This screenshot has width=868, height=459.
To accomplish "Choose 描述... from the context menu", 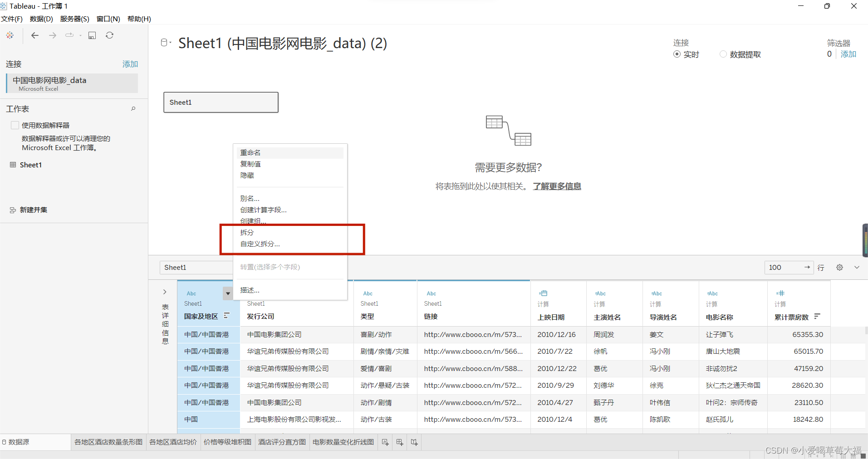I will click(290, 290).
